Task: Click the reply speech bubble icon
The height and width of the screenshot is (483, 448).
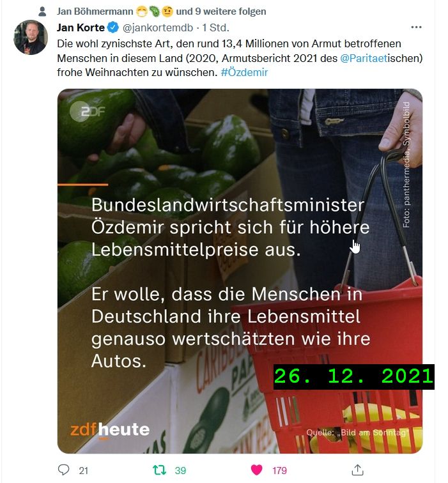Action: 63,470
